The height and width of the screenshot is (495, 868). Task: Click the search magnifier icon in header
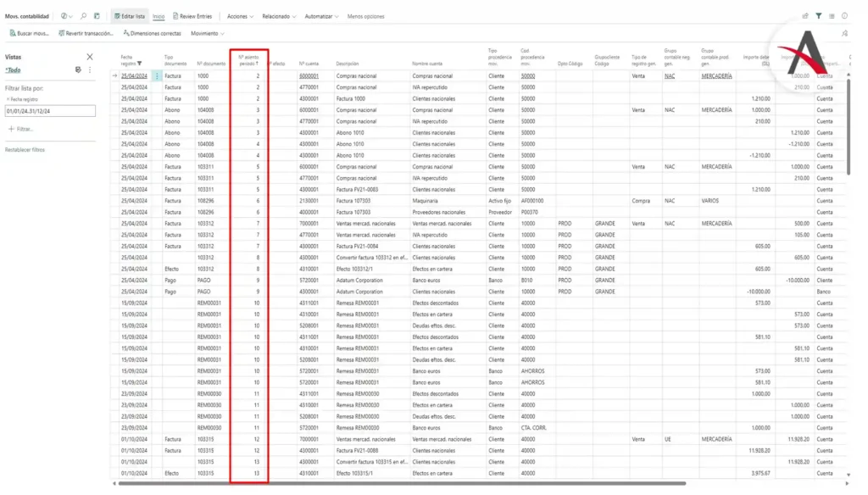click(83, 16)
